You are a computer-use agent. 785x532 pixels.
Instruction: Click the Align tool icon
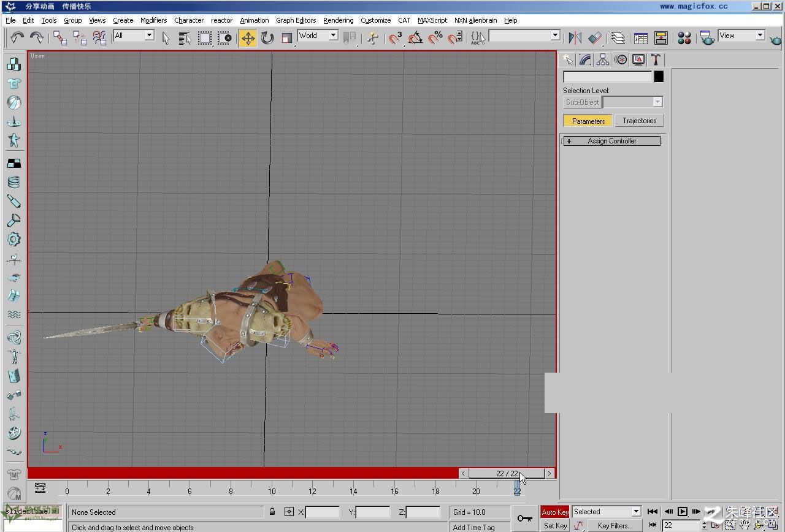coord(595,38)
